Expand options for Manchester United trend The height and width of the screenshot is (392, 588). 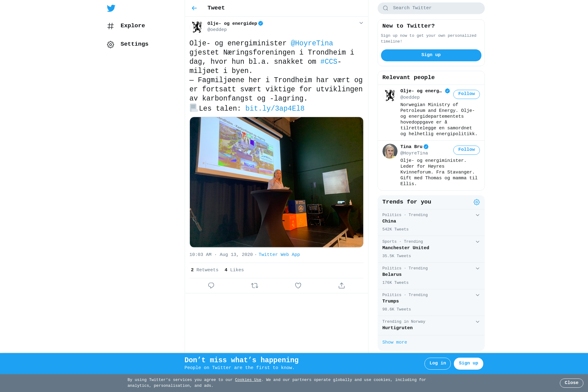477,242
